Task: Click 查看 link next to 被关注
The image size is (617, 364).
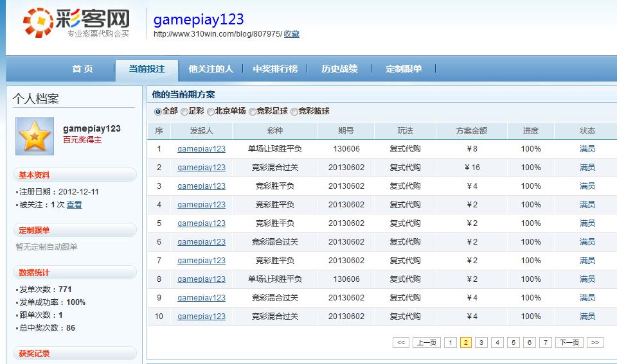Action: tap(75, 204)
